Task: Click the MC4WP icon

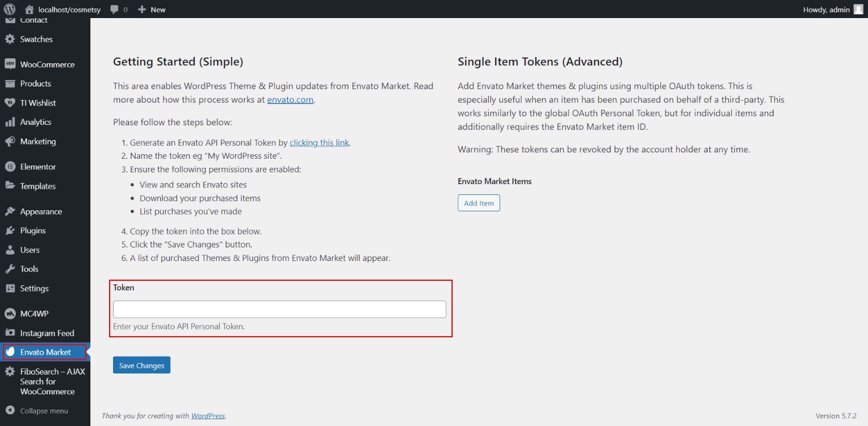Action: click(x=10, y=314)
